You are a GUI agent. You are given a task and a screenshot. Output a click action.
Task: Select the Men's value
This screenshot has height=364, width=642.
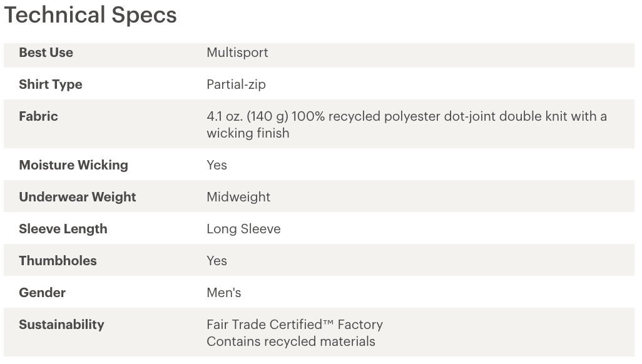tap(223, 293)
